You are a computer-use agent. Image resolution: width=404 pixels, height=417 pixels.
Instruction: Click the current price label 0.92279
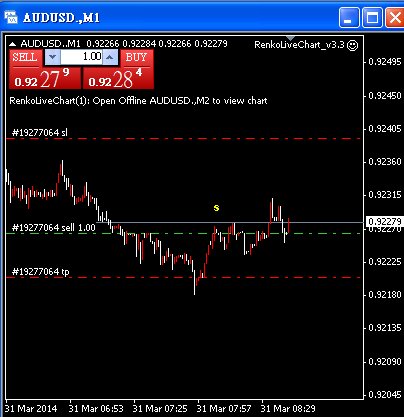(x=385, y=221)
